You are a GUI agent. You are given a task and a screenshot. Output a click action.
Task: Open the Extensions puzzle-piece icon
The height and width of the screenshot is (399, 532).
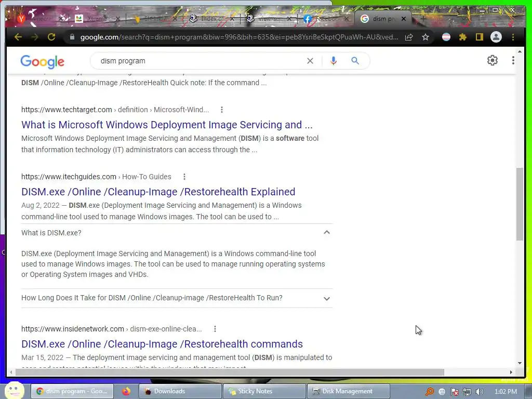(463, 37)
